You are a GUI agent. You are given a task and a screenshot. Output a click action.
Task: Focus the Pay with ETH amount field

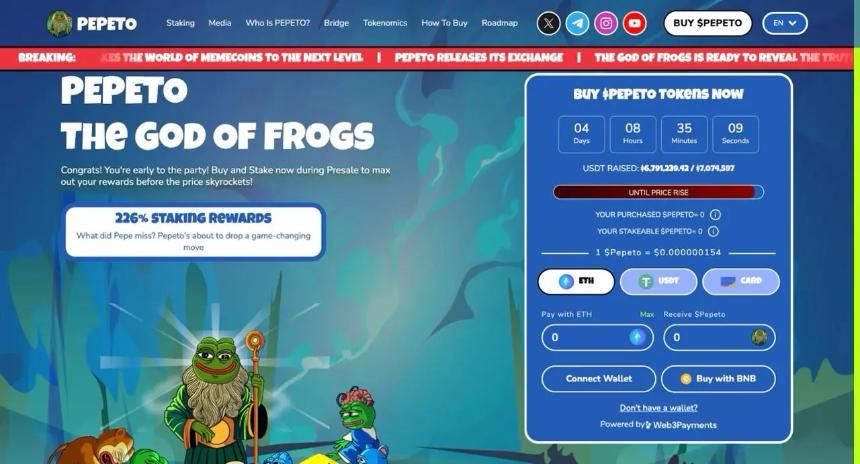[x=597, y=337]
